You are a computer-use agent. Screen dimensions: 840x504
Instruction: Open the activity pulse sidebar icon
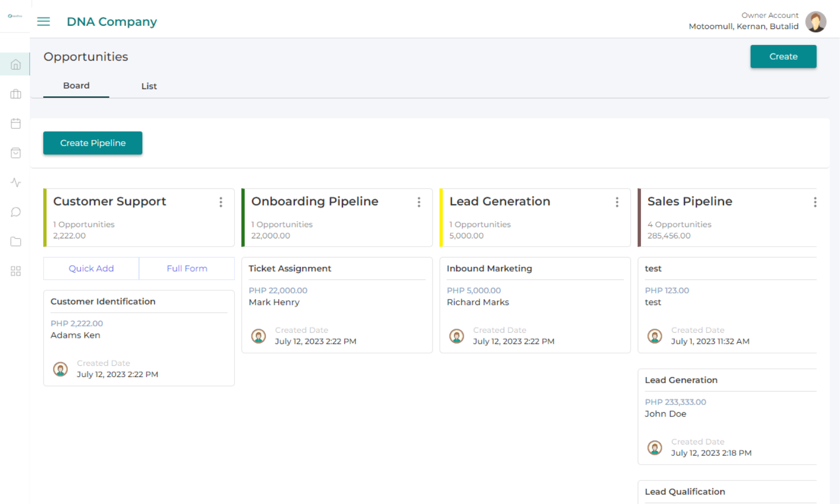(15, 183)
